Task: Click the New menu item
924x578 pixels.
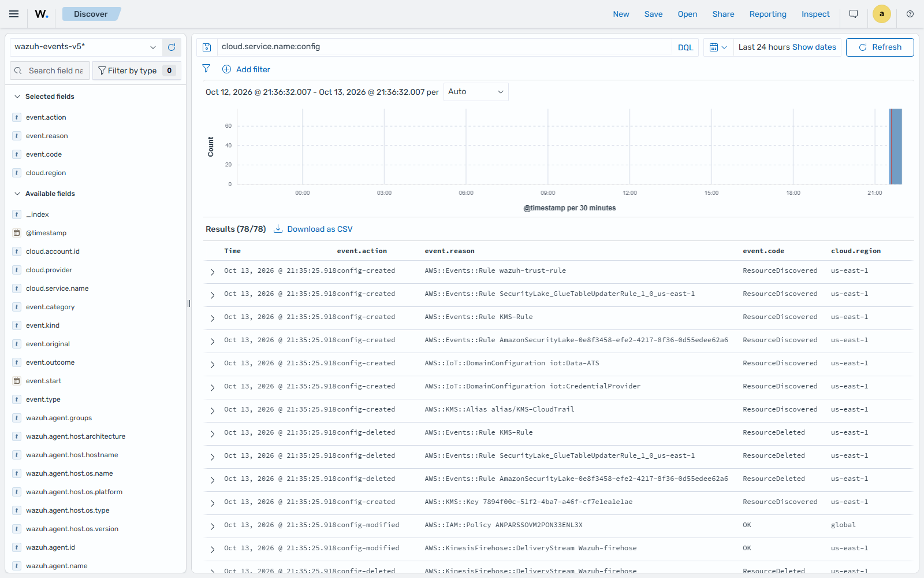Action: [x=621, y=14]
